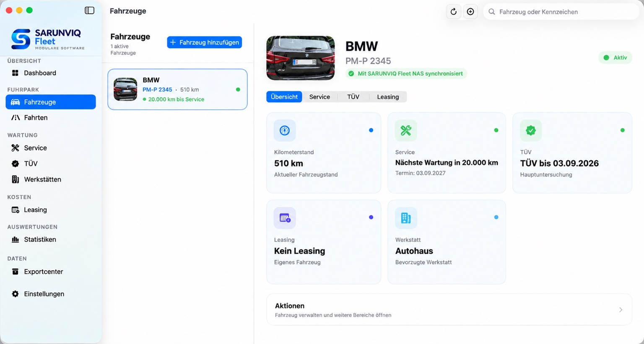The width and height of the screenshot is (644, 344).
Task: Click the wrench icon beside sidebar Service
Action: [15, 148]
